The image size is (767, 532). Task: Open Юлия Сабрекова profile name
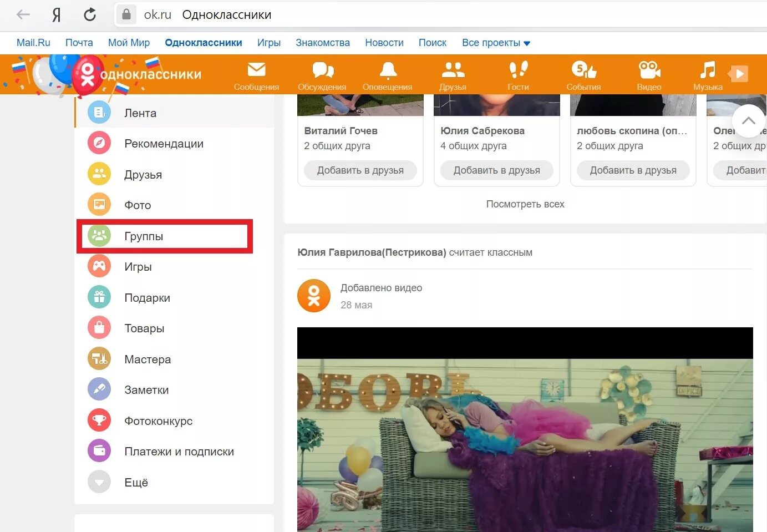point(482,131)
